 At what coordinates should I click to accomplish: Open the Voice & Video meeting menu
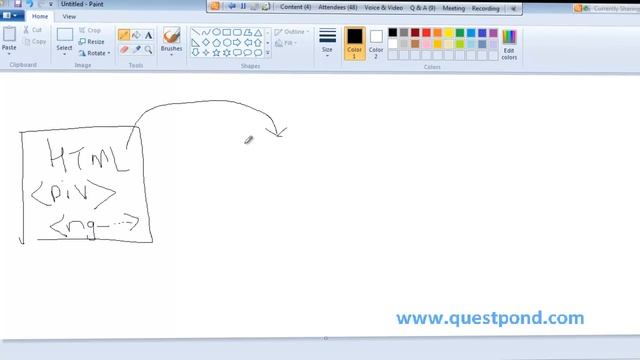pos(383,8)
